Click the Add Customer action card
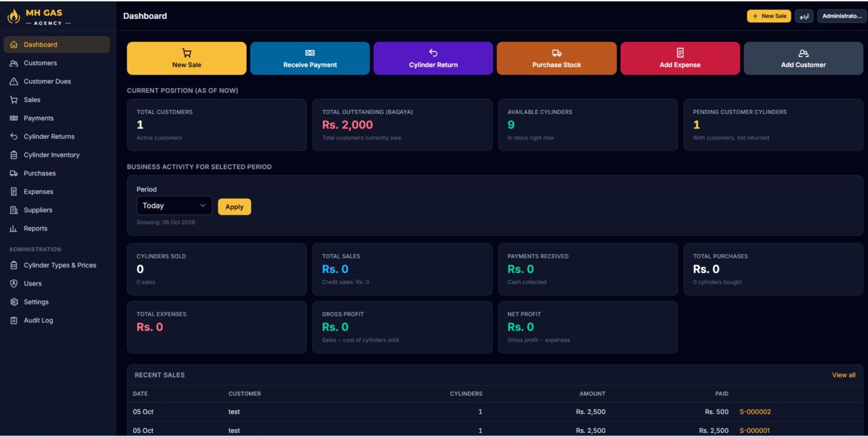 pos(804,58)
